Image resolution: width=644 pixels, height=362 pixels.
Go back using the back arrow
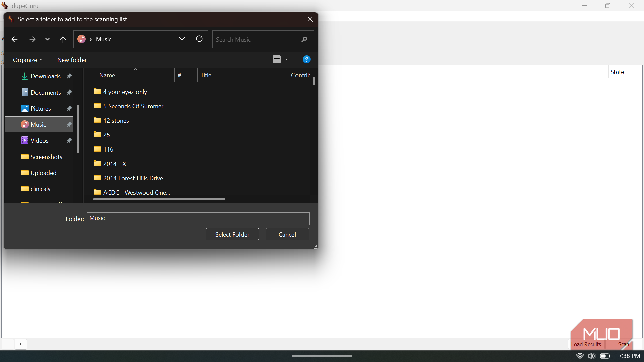click(x=14, y=39)
